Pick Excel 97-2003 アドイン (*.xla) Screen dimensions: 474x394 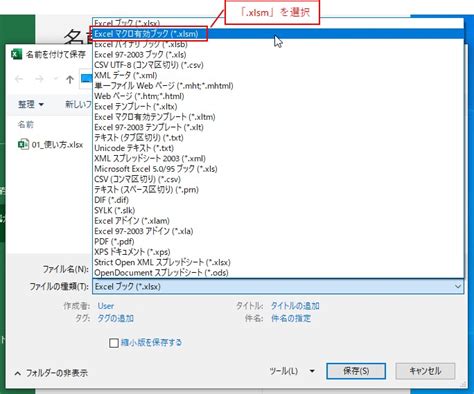[278, 231]
